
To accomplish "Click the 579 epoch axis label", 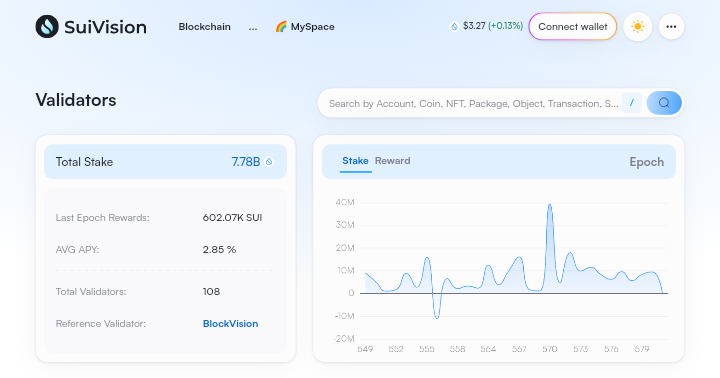I will (642, 349).
